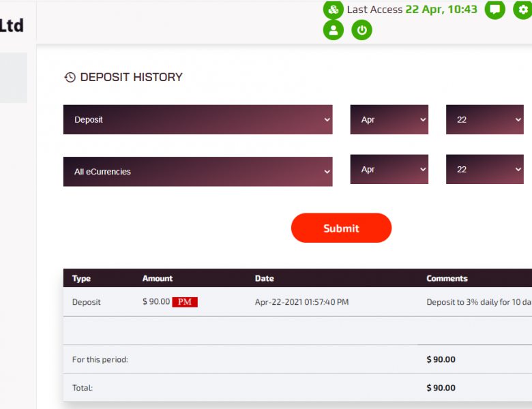Expand the first-row Apr month dropdown

pos(389,119)
